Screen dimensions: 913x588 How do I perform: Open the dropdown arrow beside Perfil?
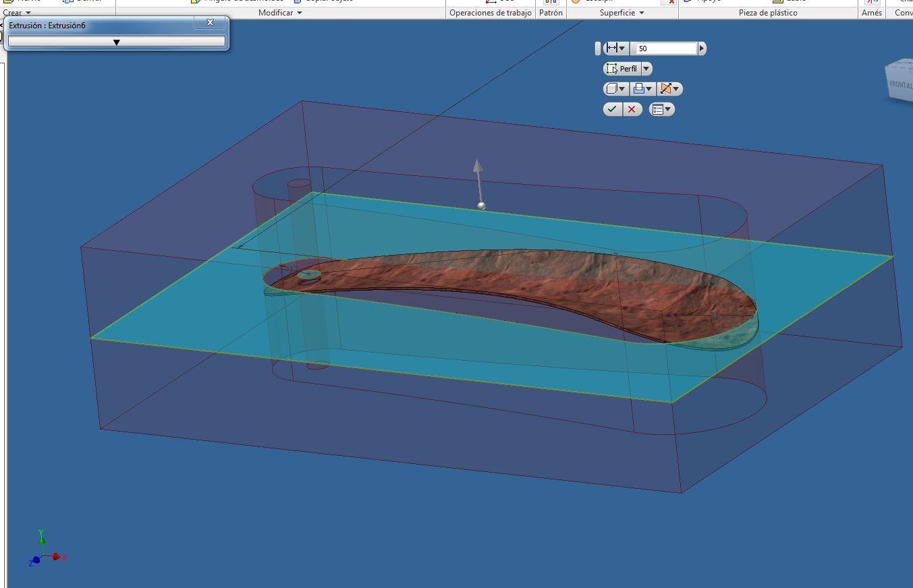pyautogui.click(x=646, y=69)
